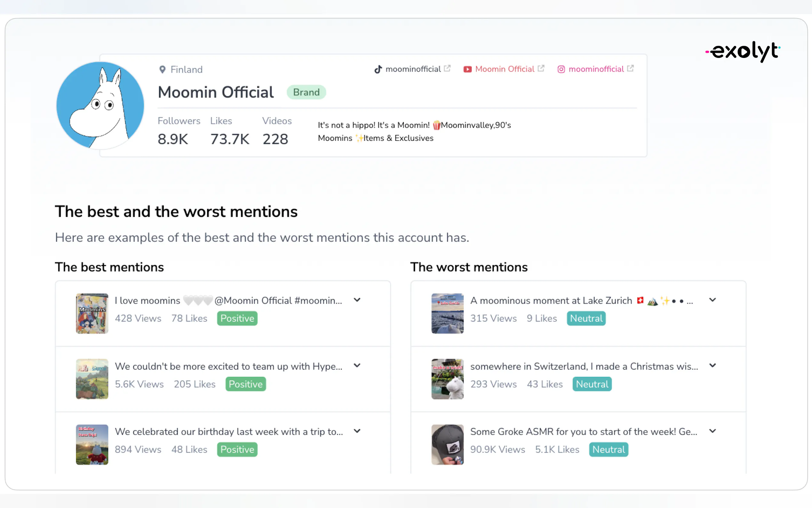Open the Moomin Official YouTube link
This screenshot has height=508, width=812.
504,69
